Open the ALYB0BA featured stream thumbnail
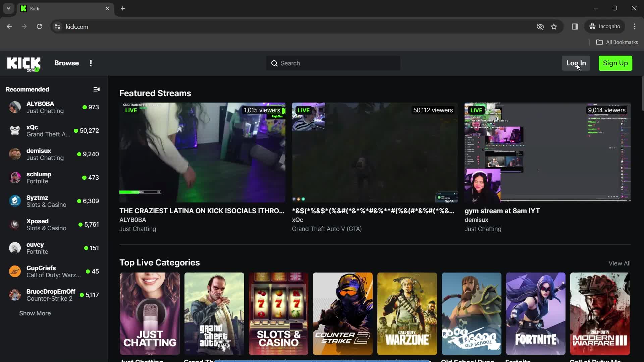 202,153
